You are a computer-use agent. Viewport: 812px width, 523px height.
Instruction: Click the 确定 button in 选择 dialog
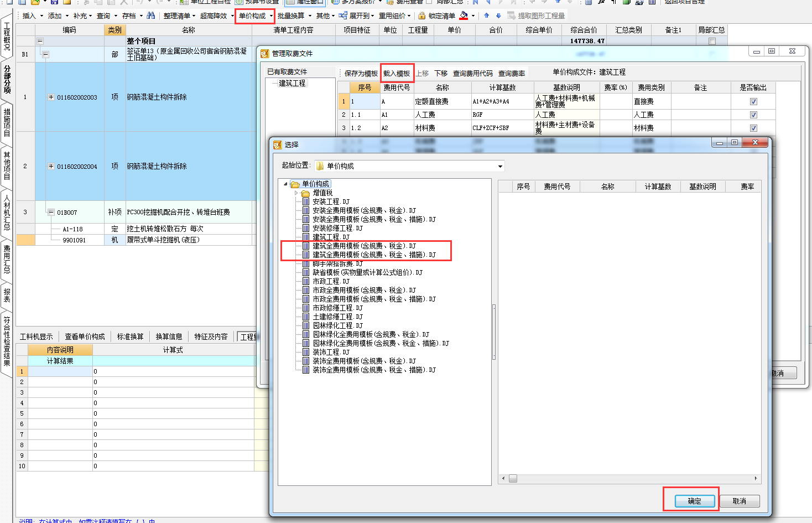click(695, 501)
